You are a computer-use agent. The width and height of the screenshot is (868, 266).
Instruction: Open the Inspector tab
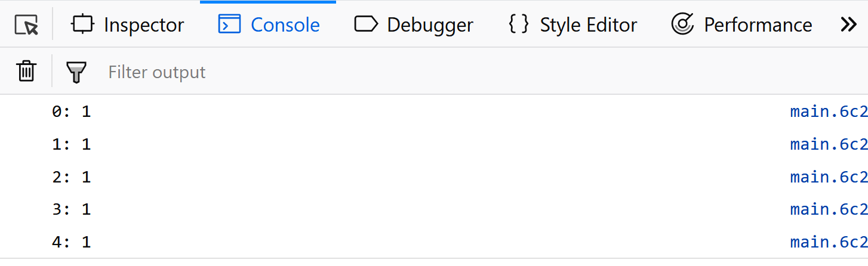click(x=128, y=25)
